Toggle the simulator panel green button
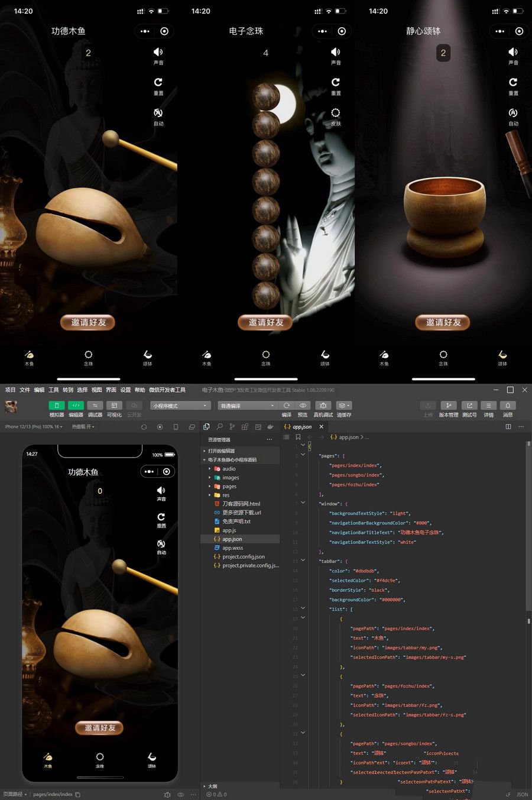The width and height of the screenshot is (532, 800). (57, 406)
